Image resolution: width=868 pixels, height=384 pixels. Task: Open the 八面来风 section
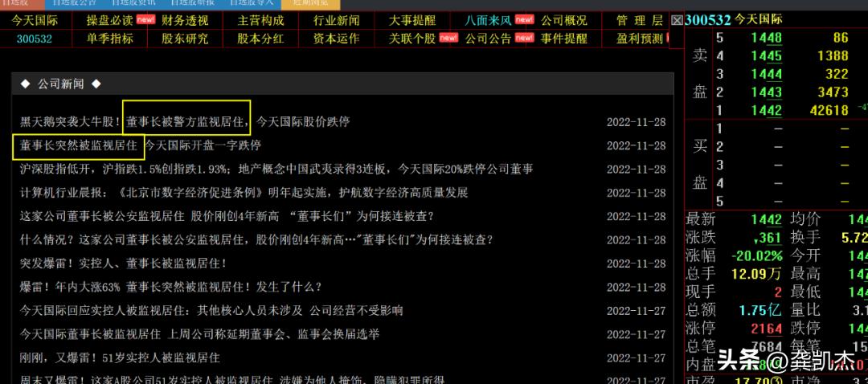coord(489,21)
